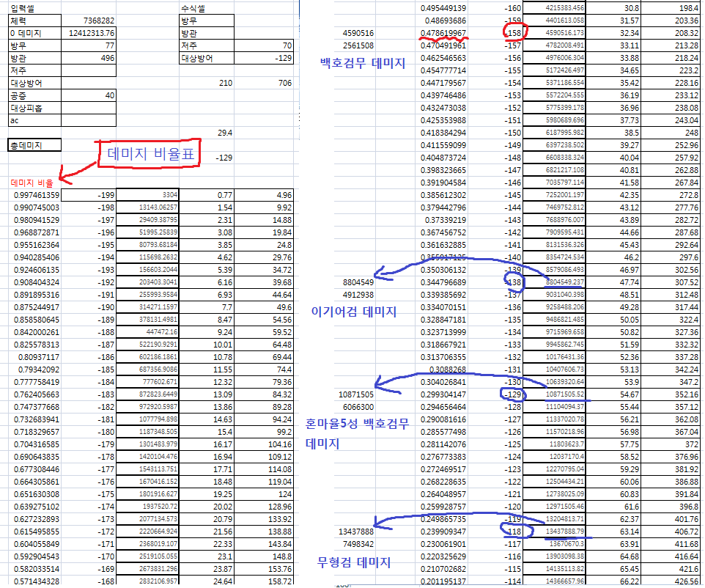Click the blue-circled -138 cell

pyautogui.click(x=512, y=282)
